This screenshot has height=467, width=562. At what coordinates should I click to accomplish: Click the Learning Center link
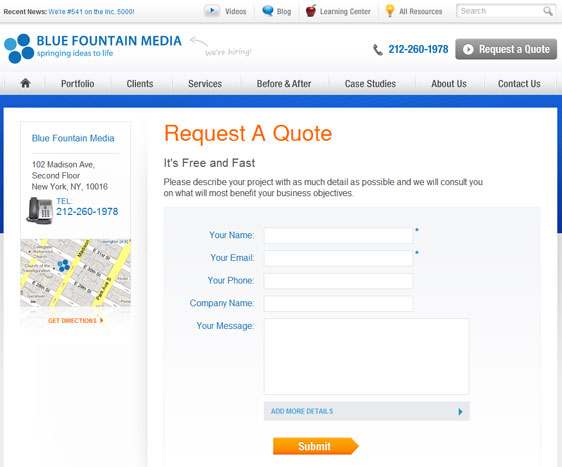coord(345,11)
